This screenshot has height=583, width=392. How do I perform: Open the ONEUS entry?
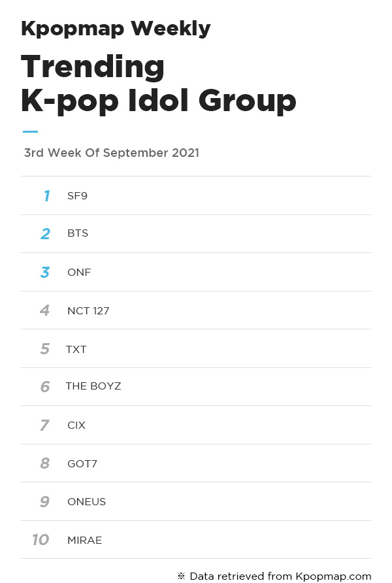click(87, 501)
